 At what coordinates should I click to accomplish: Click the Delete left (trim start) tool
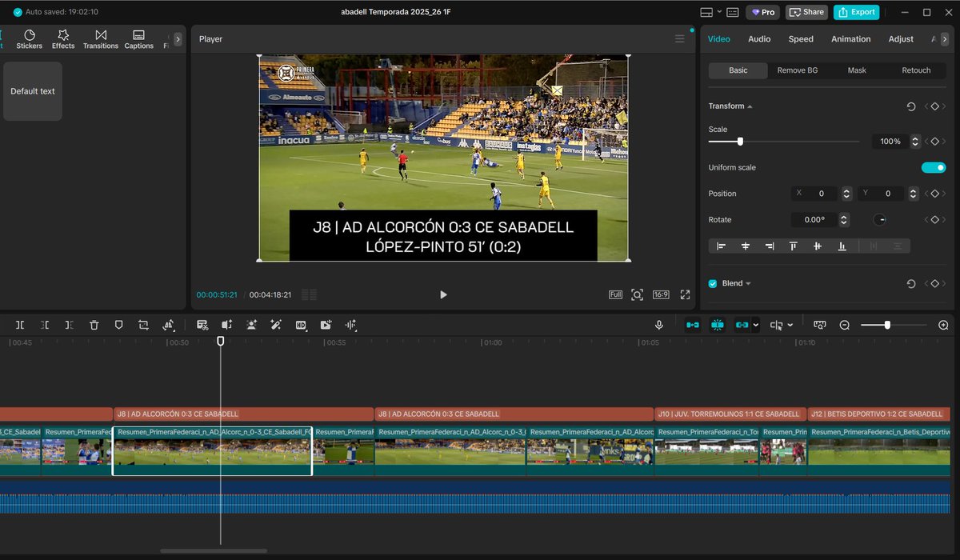pos(45,325)
